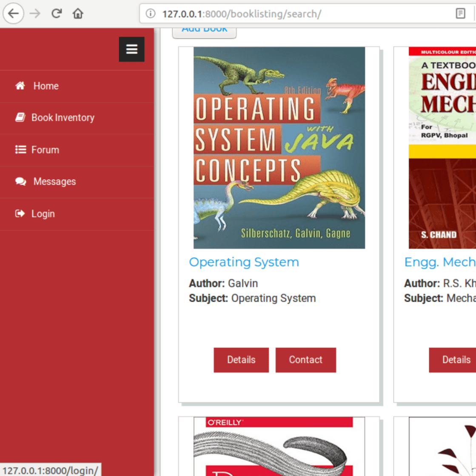
Task: Contact seller of Operating System book
Action: click(x=305, y=360)
